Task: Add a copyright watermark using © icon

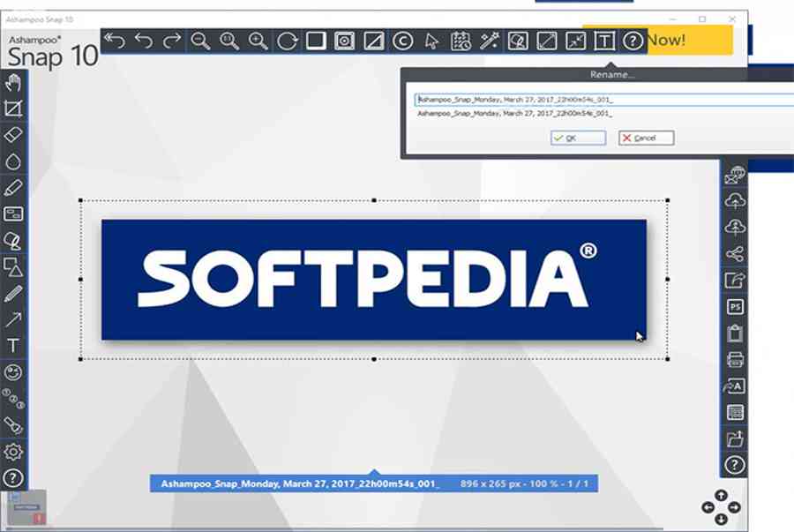Action: (402, 41)
